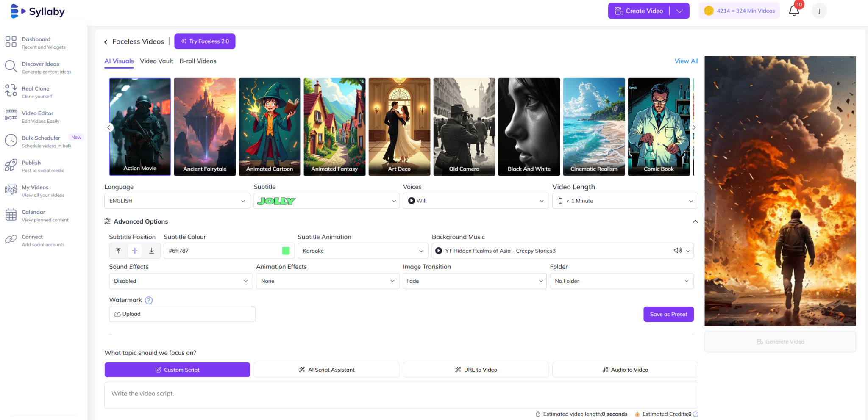Click the Watermark help question mark

coord(149,300)
